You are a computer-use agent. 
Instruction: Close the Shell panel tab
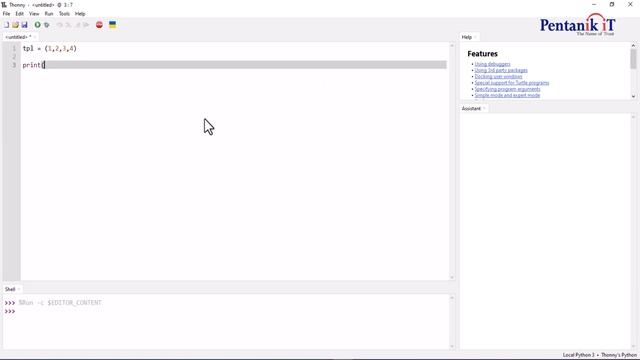coord(19,289)
